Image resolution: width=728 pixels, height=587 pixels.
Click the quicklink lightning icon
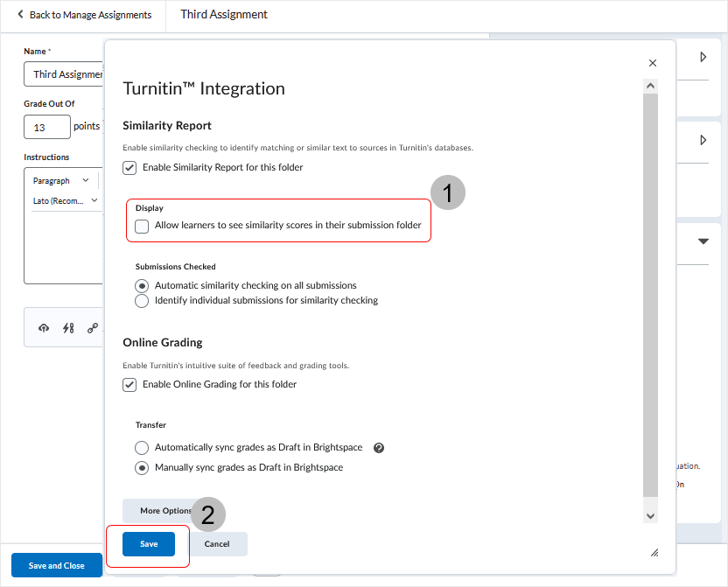click(68, 329)
